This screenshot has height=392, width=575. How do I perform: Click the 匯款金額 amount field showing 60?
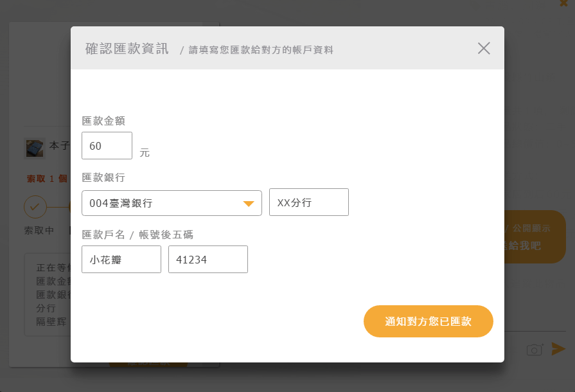point(107,146)
